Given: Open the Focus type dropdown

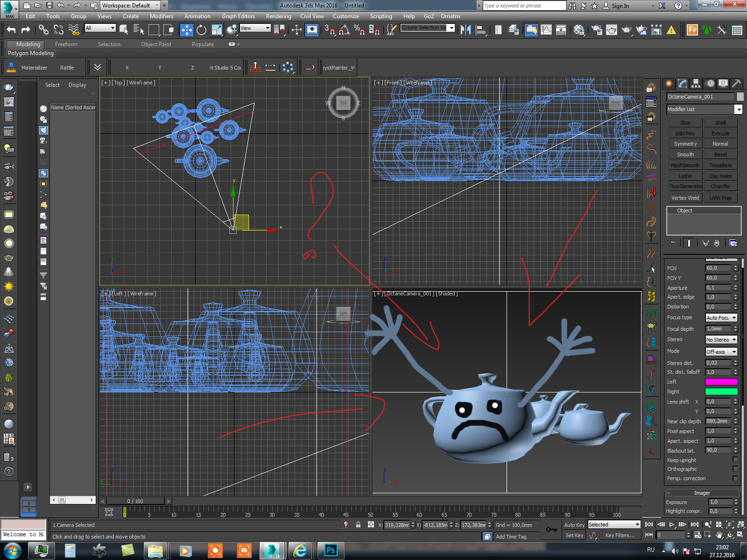Looking at the screenshot, I should [721, 318].
